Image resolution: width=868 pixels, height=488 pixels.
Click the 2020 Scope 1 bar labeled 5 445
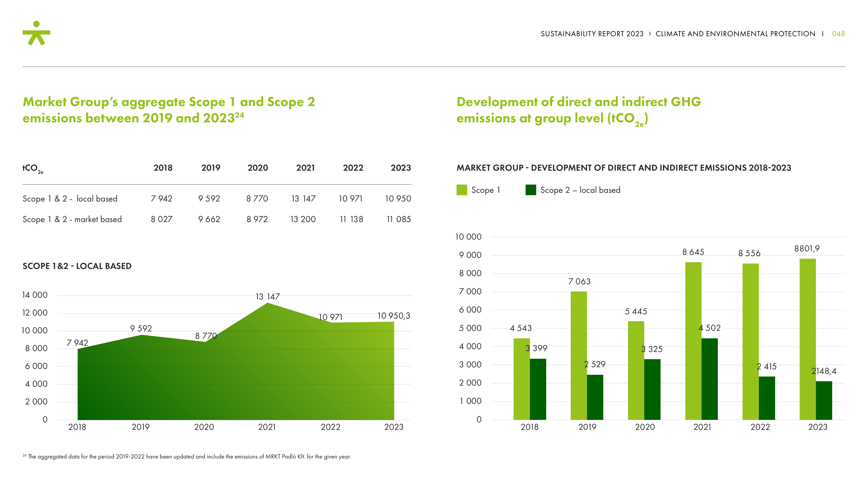pos(636,370)
